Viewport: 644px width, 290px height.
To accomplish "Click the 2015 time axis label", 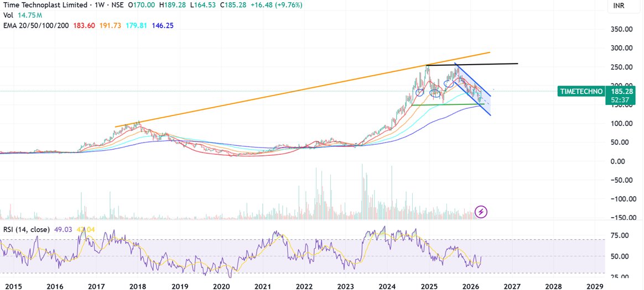I will (12, 286).
